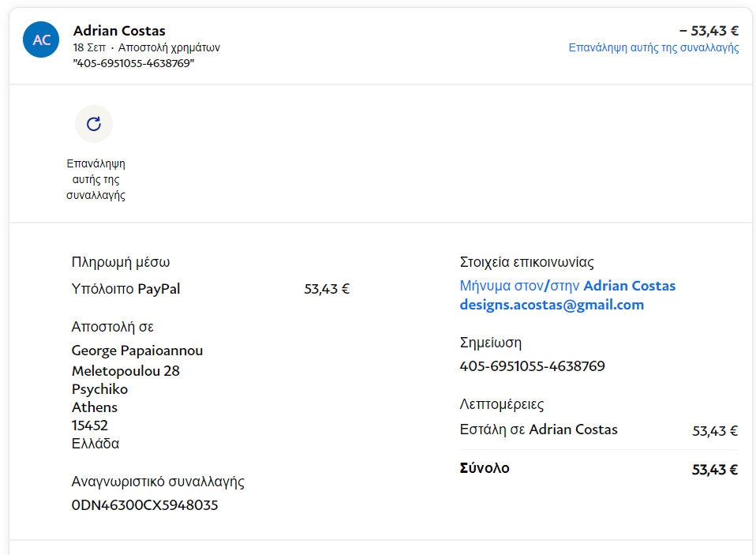756x555 pixels.
Task: Open Μήνυμα στον/στην Adrian Costas link
Action: pyautogui.click(x=567, y=286)
